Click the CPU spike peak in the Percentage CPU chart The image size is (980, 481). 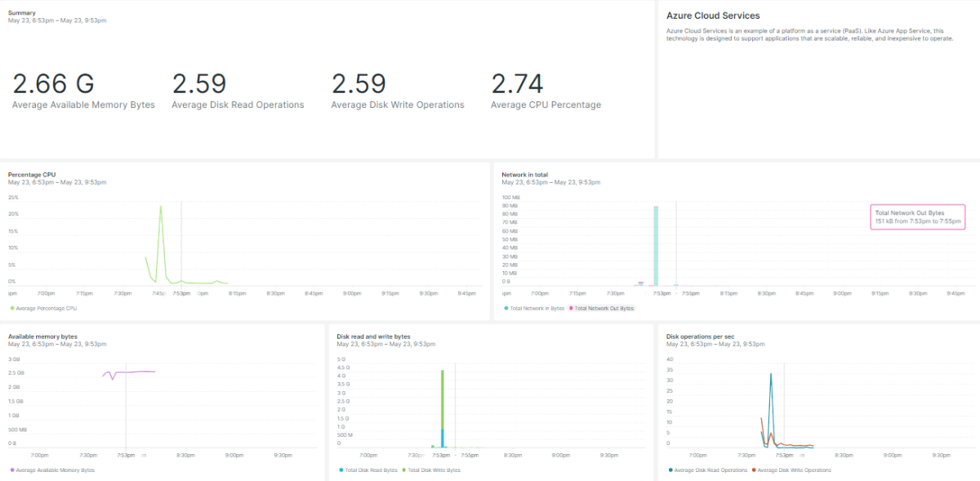[x=161, y=207]
